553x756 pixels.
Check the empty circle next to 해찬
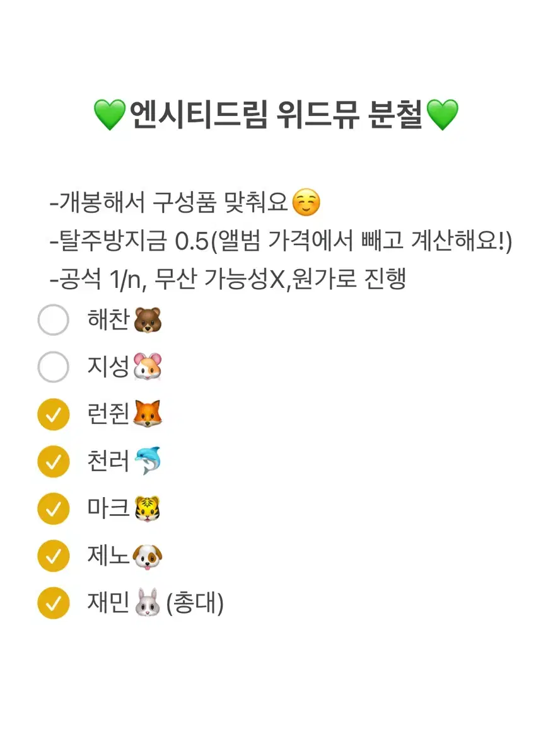(53, 320)
